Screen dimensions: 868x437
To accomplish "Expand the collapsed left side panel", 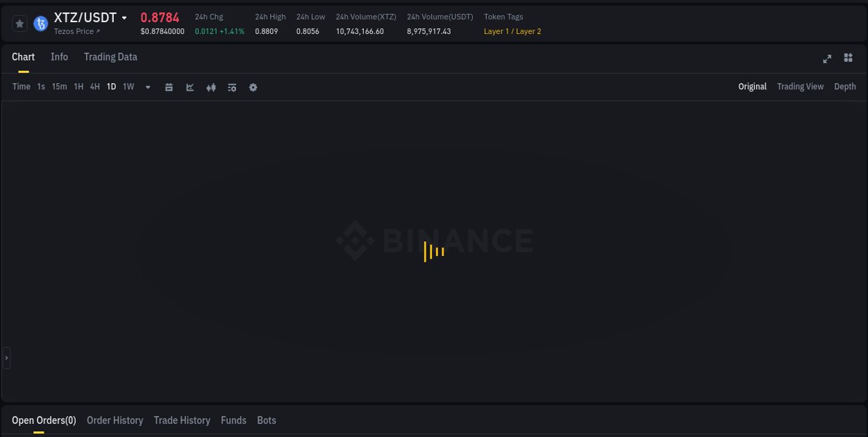I will (x=6, y=357).
